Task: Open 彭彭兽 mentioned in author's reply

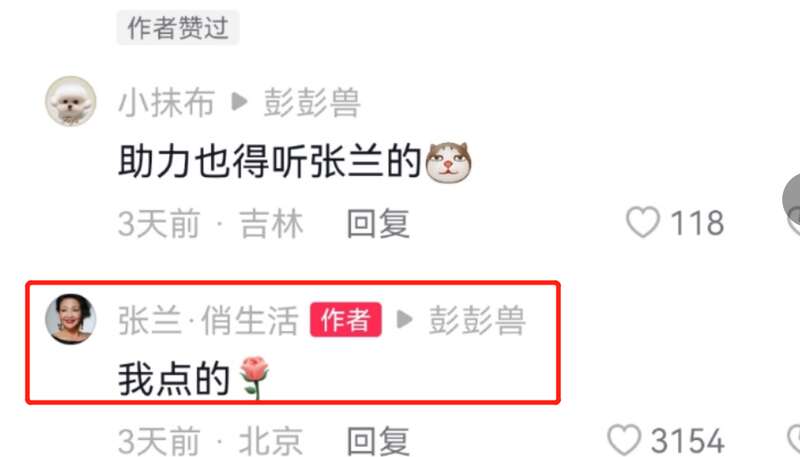Action: (x=477, y=320)
